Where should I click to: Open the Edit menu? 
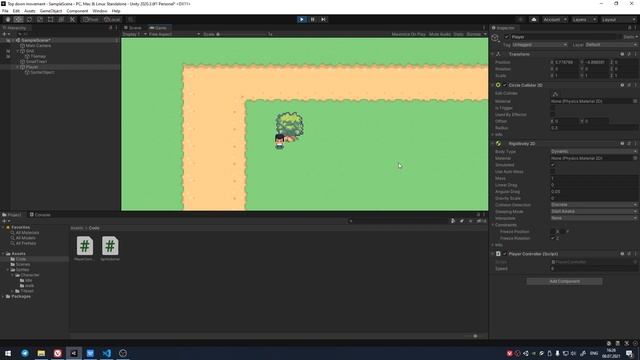[16, 11]
